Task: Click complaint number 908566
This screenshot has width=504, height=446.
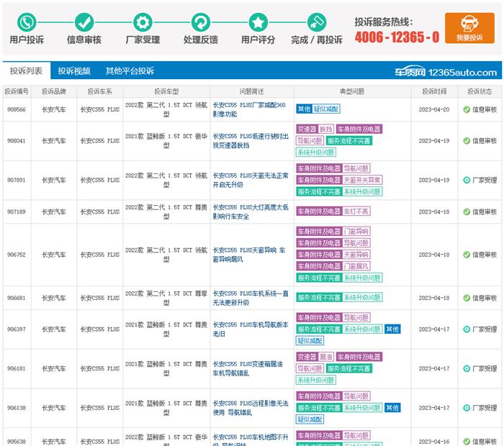Action: coord(17,109)
